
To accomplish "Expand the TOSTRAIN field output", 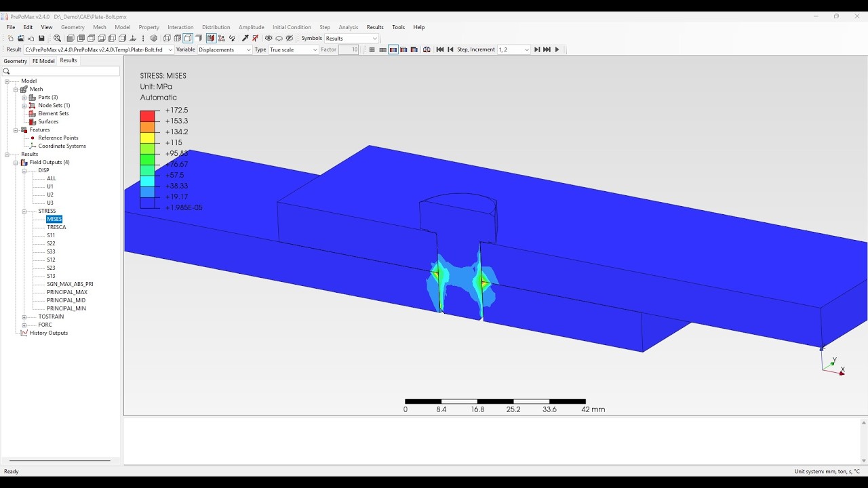I will [x=24, y=317].
